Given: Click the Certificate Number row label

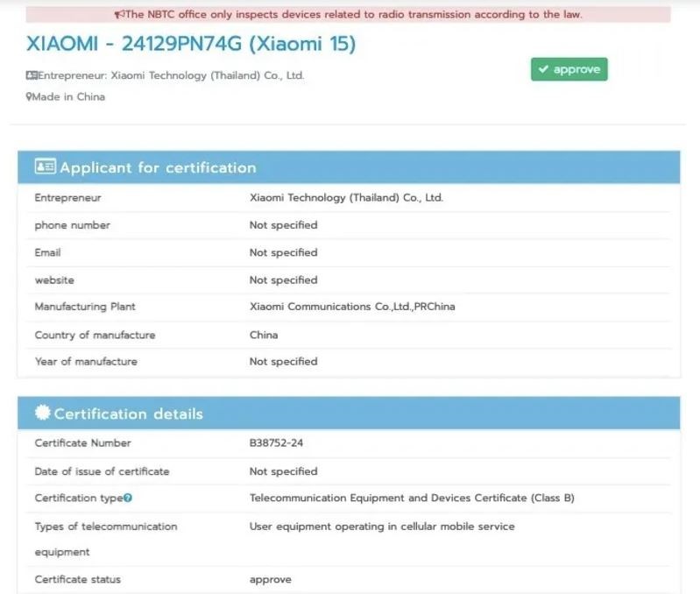Looking at the screenshot, I should (x=82, y=442).
